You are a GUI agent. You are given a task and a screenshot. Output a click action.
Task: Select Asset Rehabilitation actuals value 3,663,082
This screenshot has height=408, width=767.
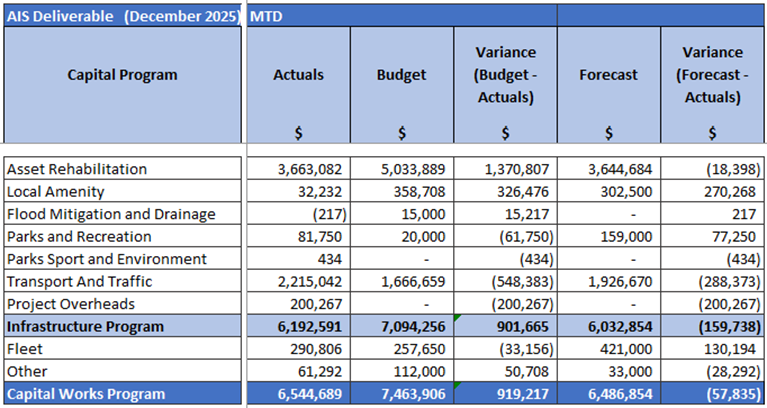point(311,169)
